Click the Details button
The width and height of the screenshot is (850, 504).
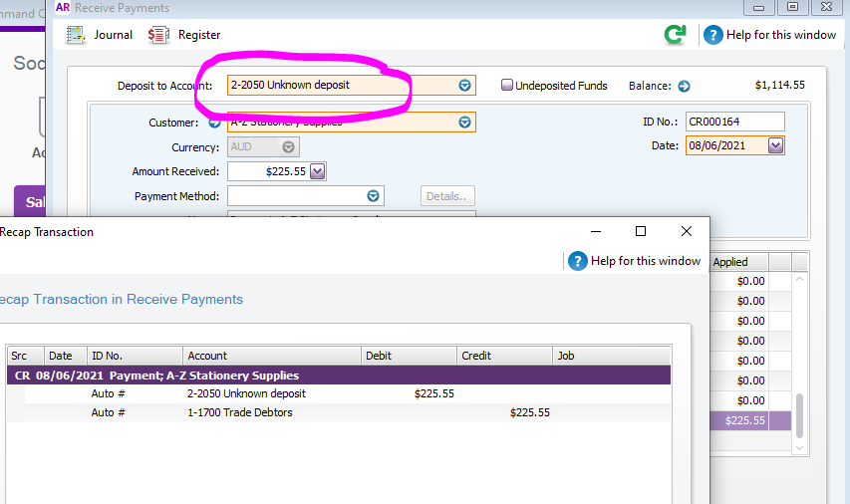point(447,196)
